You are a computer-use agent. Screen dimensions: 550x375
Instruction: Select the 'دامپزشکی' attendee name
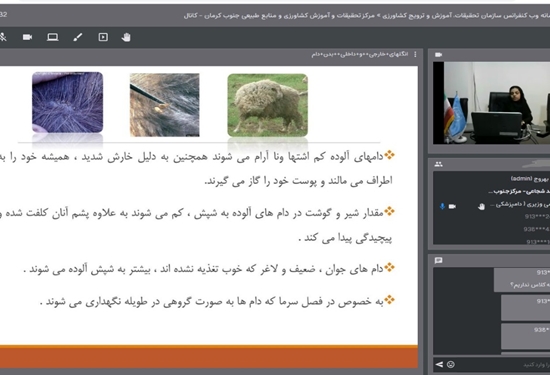click(x=520, y=205)
